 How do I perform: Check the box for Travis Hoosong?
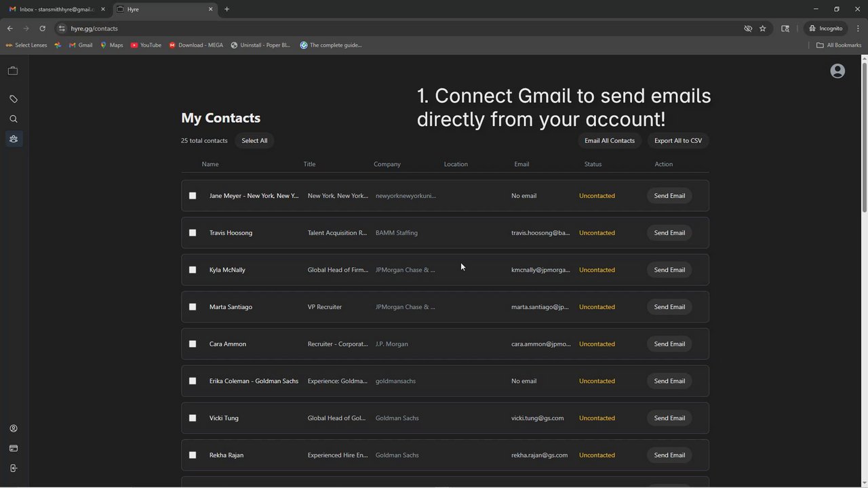pos(193,232)
